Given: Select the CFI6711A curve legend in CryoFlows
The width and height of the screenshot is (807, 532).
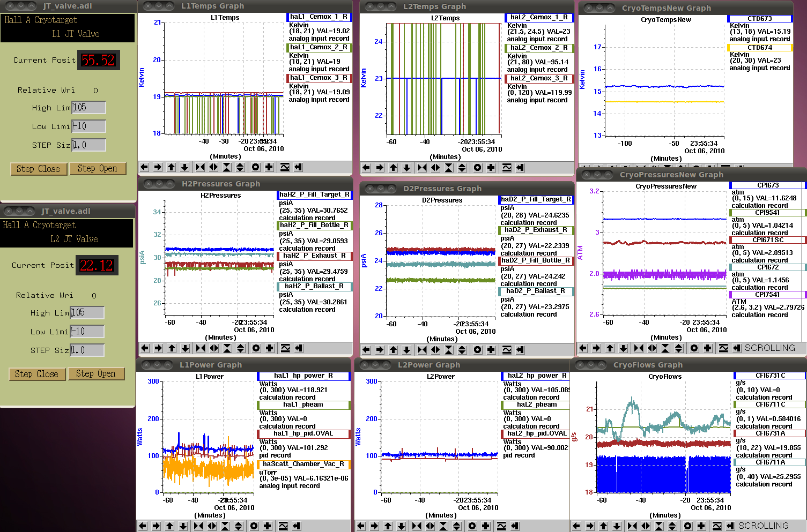Looking at the screenshot, I should 770,462.
